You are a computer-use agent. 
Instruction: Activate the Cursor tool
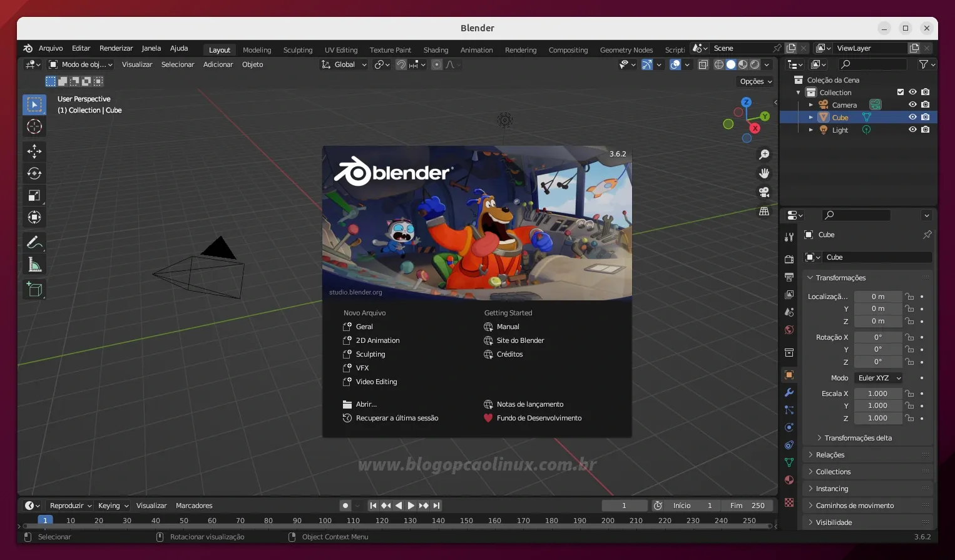pos(34,126)
